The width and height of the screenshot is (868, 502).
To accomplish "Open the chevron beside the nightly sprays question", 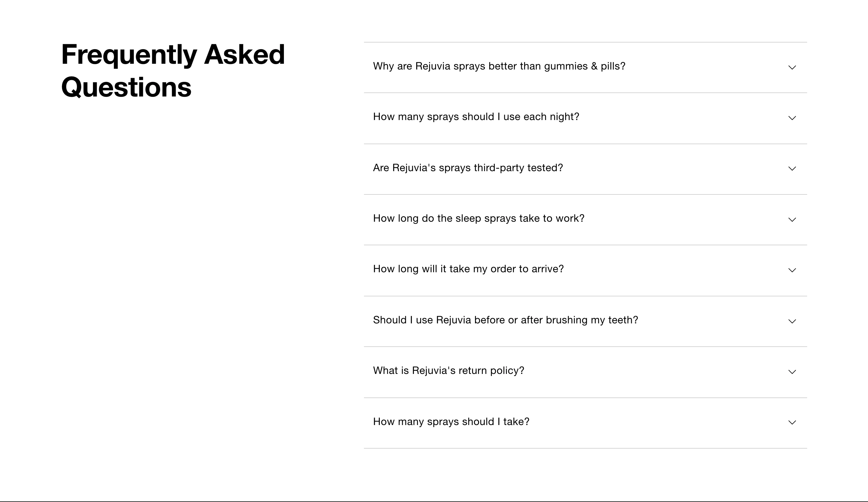I will pyautogui.click(x=792, y=118).
